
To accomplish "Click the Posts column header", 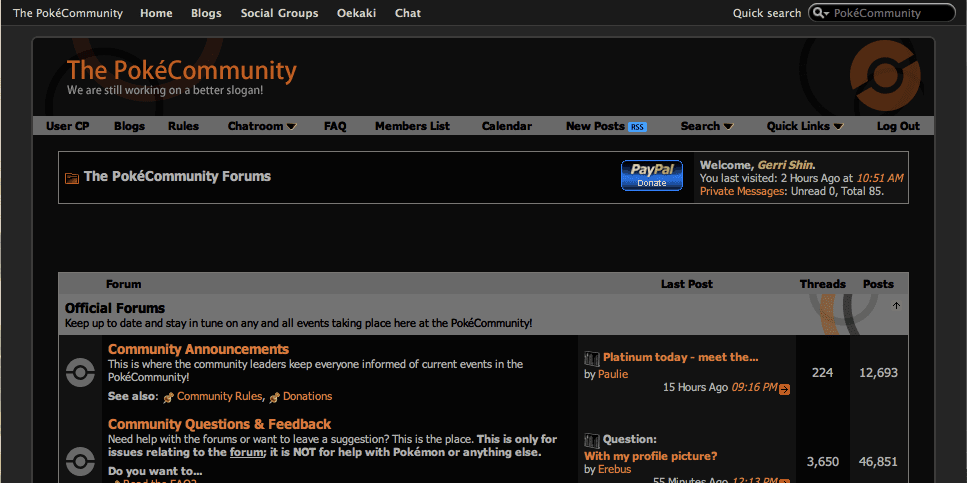I will pyautogui.click(x=878, y=284).
